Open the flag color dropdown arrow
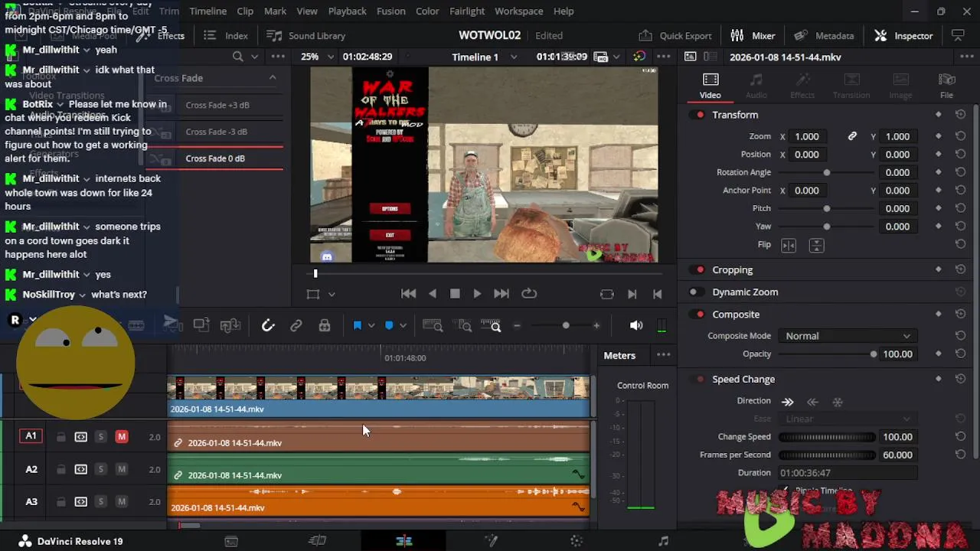The image size is (980, 551). (x=371, y=325)
